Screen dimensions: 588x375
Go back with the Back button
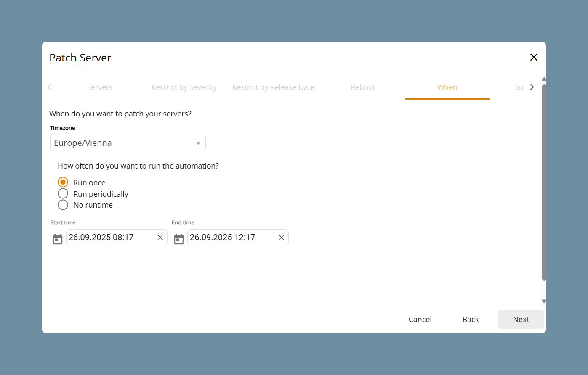471,320
